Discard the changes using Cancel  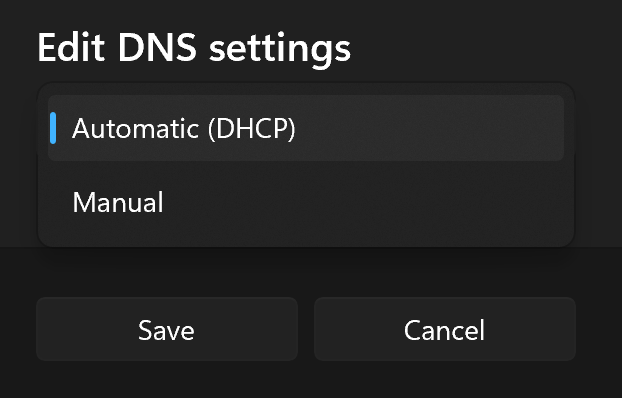click(x=445, y=329)
